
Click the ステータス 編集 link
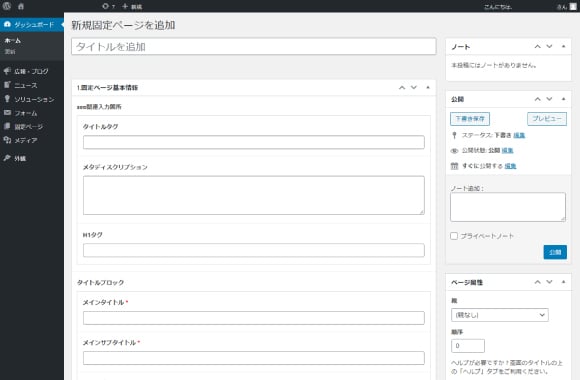[x=519, y=135]
